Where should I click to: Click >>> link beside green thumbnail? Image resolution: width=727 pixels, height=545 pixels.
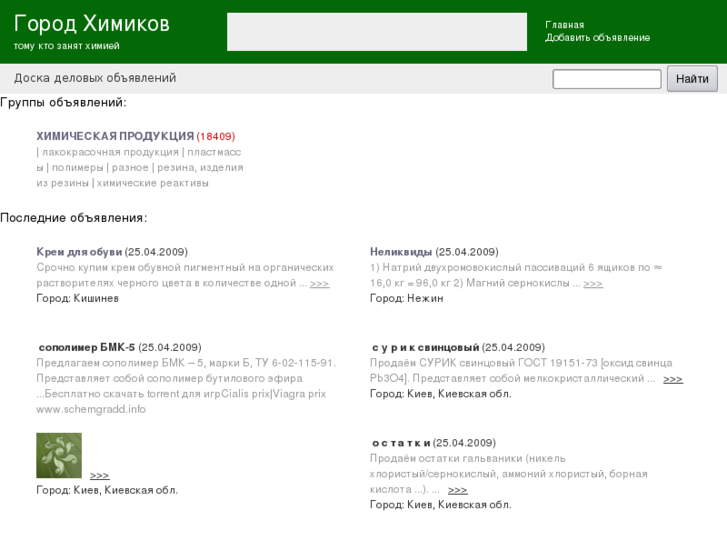(x=100, y=475)
